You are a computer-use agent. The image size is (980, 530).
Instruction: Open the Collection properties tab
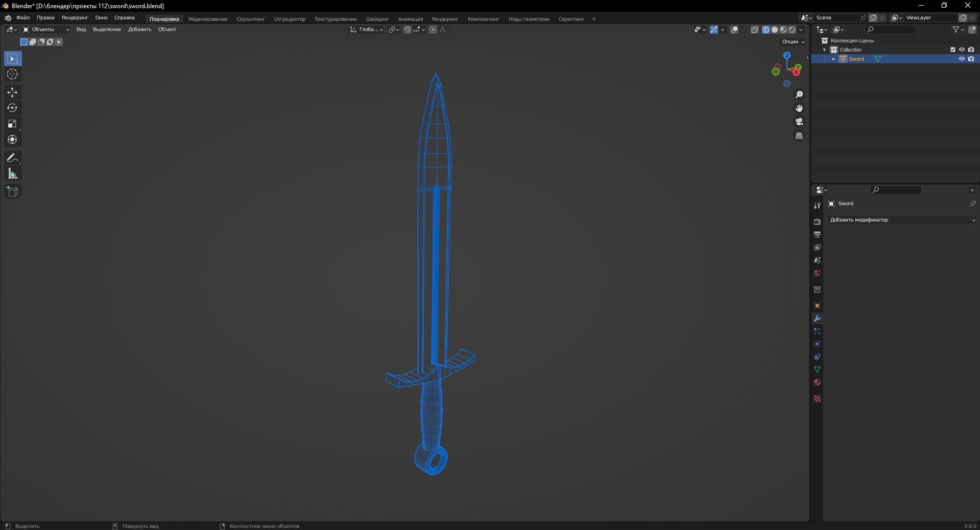pyautogui.click(x=817, y=290)
